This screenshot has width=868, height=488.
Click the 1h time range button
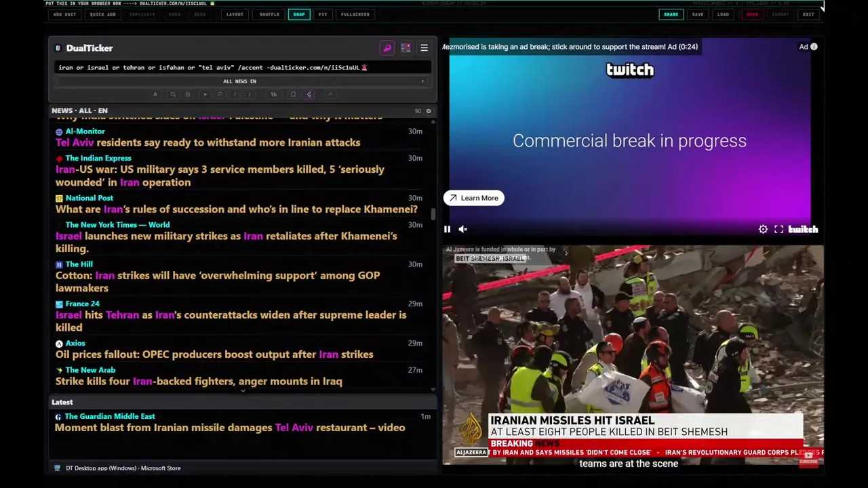click(x=273, y=94)
